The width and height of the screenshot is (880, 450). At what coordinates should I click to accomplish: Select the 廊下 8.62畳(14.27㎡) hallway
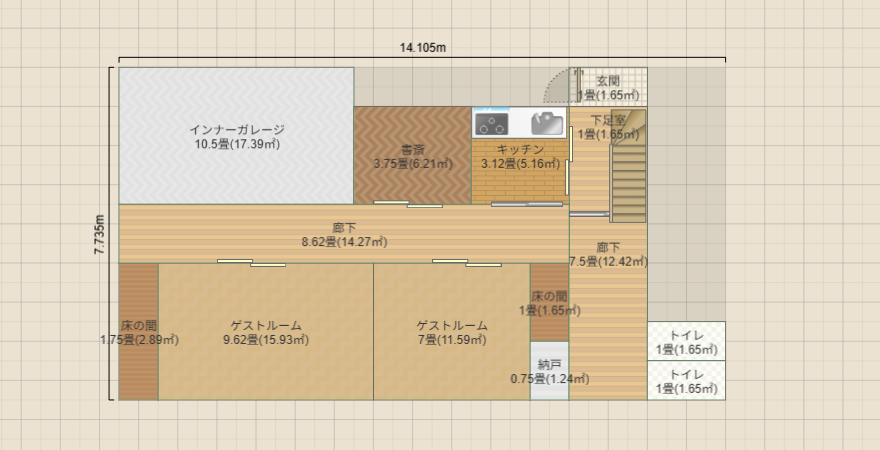point(344,234)
